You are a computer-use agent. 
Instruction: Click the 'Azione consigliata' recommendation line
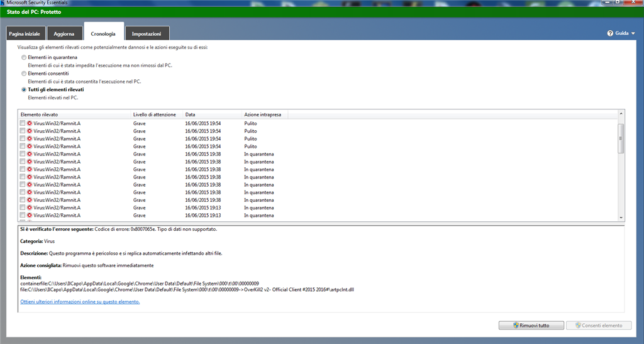click(87, 265)
